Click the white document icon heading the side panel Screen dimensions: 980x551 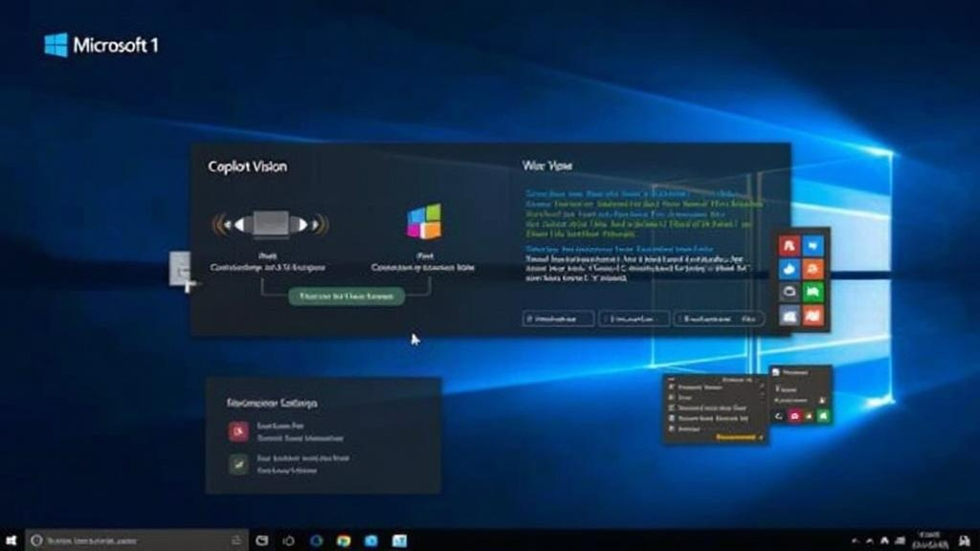pos(776,372)
